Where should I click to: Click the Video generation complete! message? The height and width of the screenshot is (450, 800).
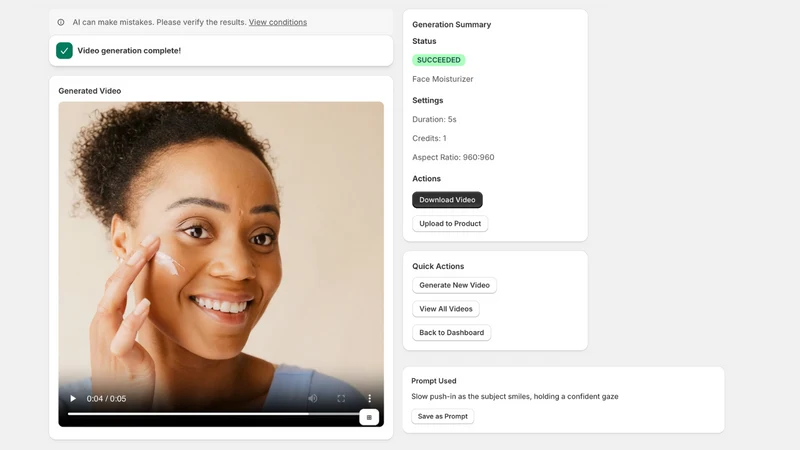(x=129, y=51)
